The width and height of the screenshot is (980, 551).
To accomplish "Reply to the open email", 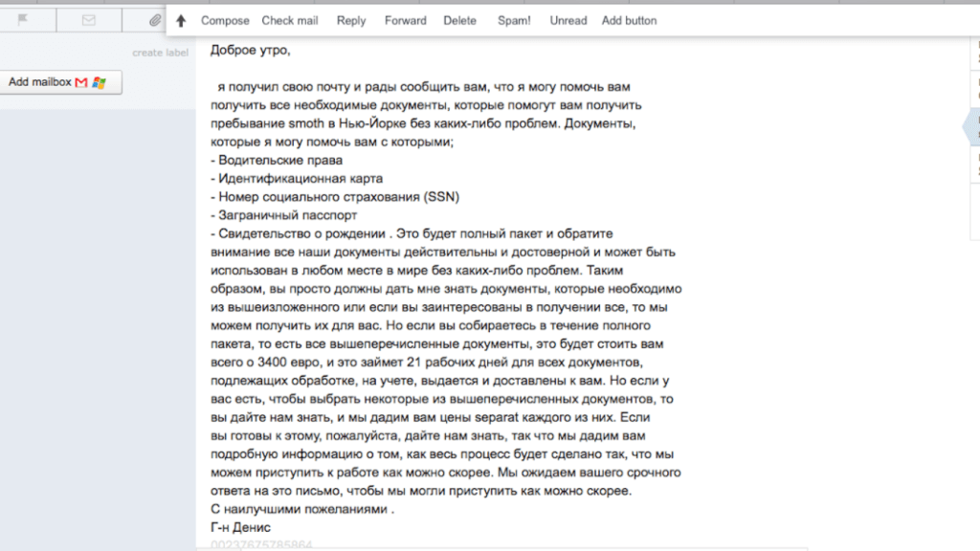I will 351,20.
